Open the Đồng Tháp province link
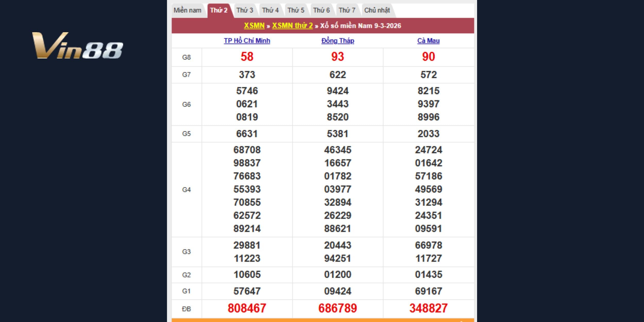This screenshot has height=322, width=644. click(337, 41)
